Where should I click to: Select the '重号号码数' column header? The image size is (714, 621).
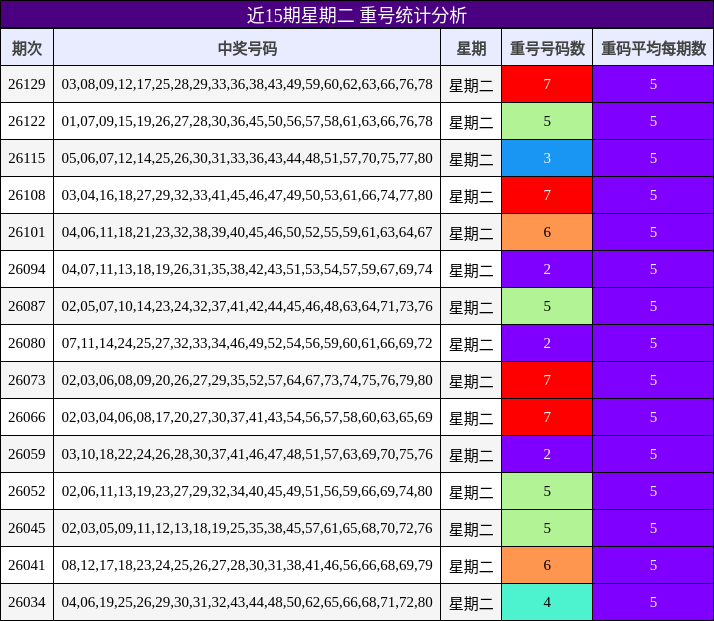click(x=547, y=47)
